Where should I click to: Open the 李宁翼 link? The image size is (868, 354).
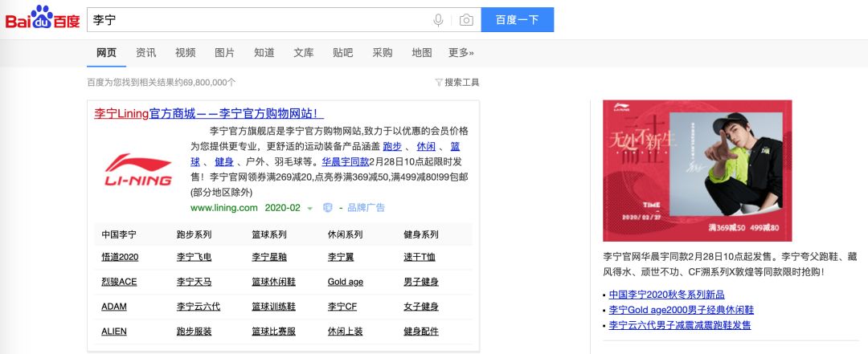pos(341,257)
